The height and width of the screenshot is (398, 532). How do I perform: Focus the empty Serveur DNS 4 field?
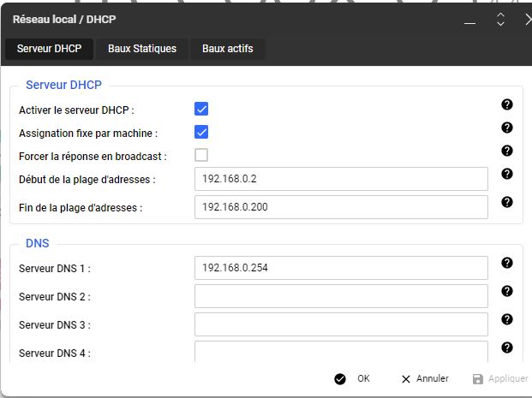click(341, 352)
